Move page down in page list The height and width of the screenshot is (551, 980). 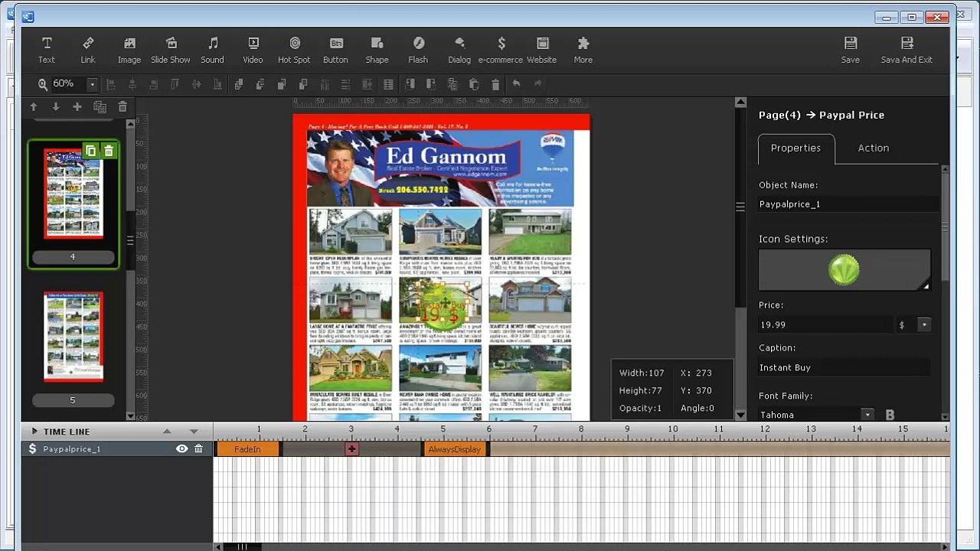coord(55,107)
